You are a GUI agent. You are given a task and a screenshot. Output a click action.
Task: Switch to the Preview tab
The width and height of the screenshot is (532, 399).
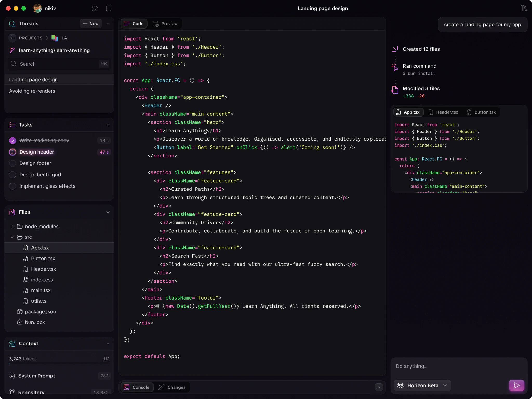(165, 24)
